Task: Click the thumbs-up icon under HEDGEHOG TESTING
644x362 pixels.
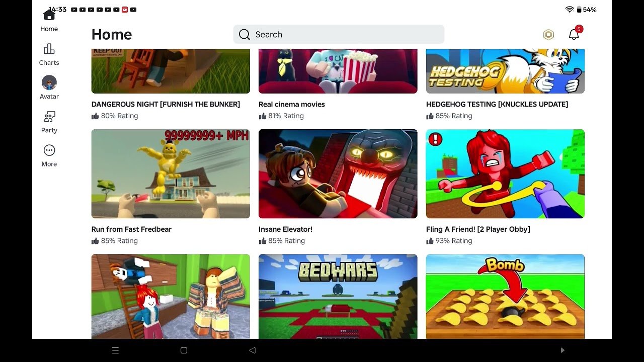Action: pyautogui.click(x=430, y=116)
